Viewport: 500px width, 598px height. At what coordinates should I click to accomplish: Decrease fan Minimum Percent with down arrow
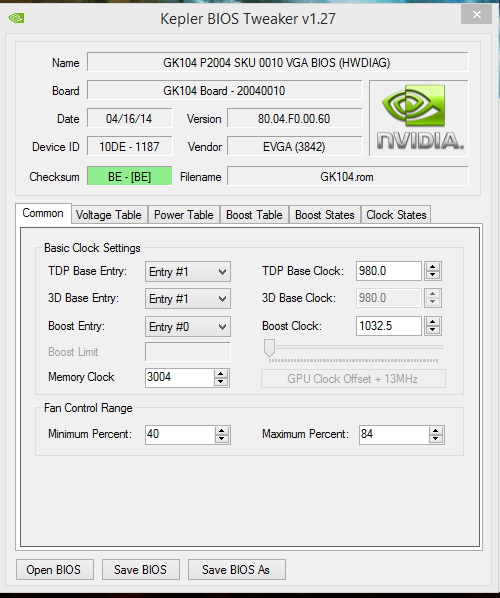[x=222, y=439]
